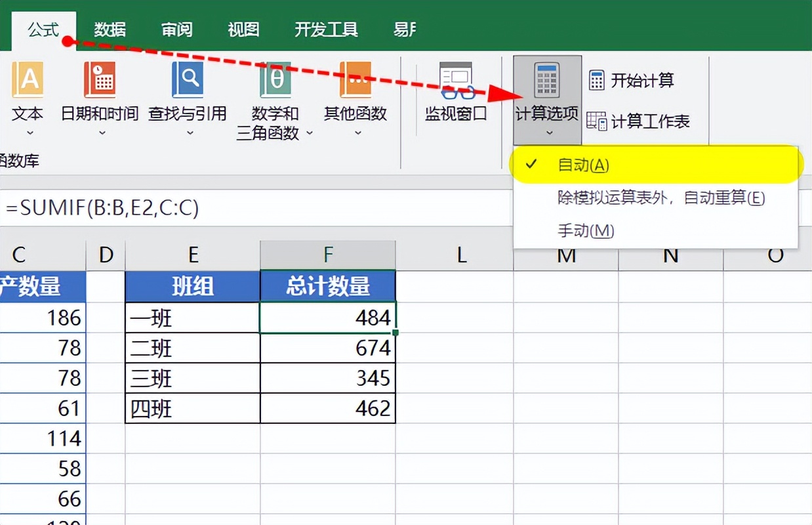This screenshot has width=812, height=525.
Task: Switch to the 数据 ribbon tab
Action: (110, 30)
